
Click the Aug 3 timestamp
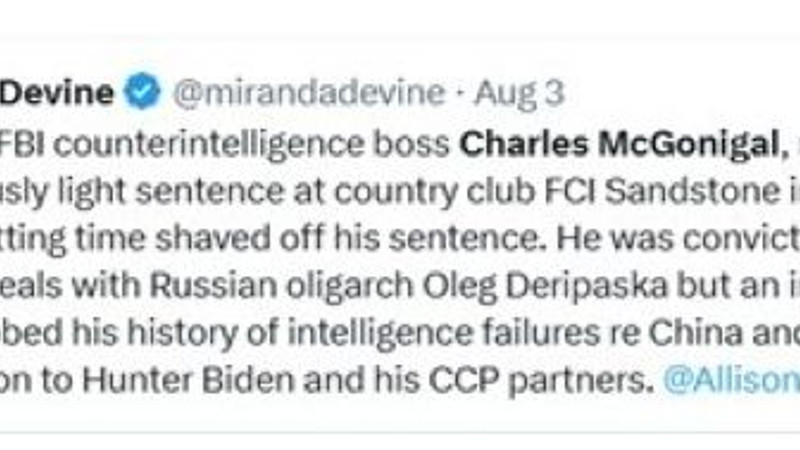click(519, 93)
